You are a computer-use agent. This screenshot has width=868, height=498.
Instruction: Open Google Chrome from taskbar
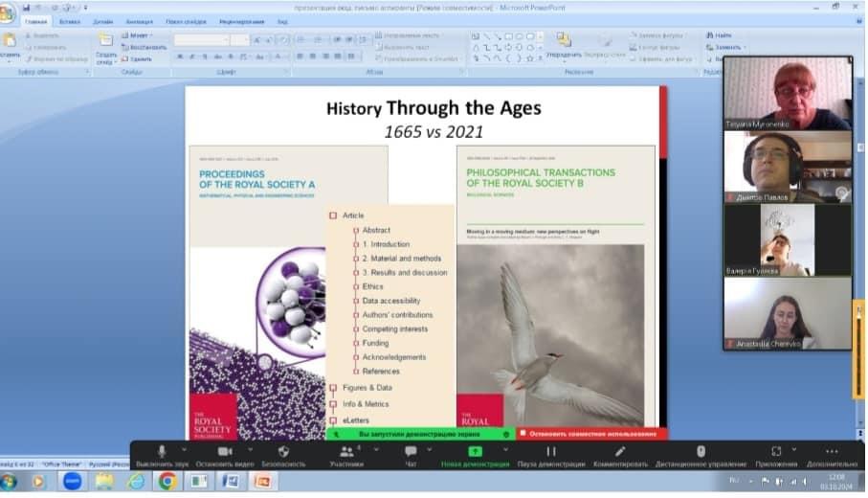(167, 482)
